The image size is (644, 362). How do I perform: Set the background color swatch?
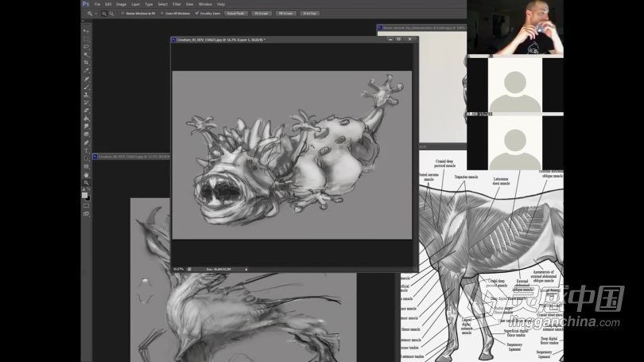[88, 198]
